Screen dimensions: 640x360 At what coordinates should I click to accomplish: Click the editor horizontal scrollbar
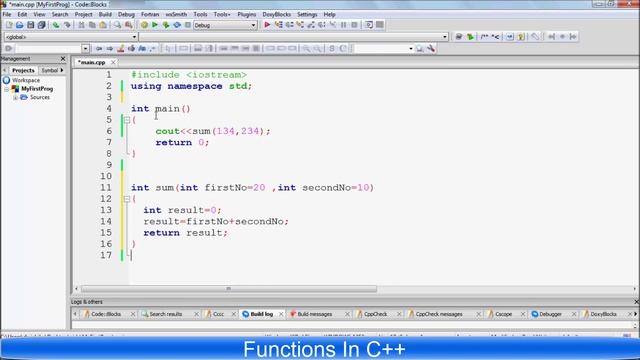[x=229, y=289]
